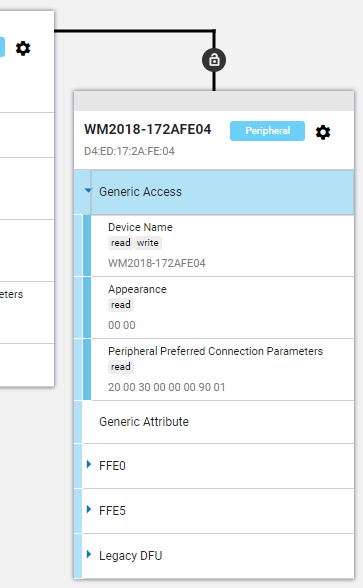Collapse the Generic Access service
Screen dimensions: 363x588
point(88,190)
